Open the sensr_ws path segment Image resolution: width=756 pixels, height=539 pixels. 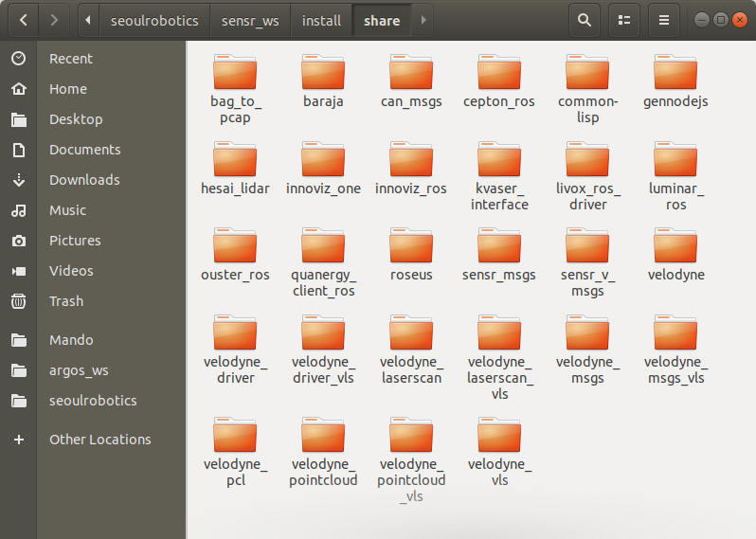point(250,20)
